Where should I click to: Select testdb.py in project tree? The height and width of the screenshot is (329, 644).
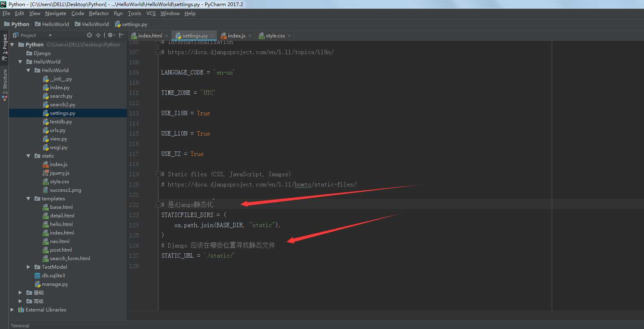pyautogui.click(x=57, y=122)
